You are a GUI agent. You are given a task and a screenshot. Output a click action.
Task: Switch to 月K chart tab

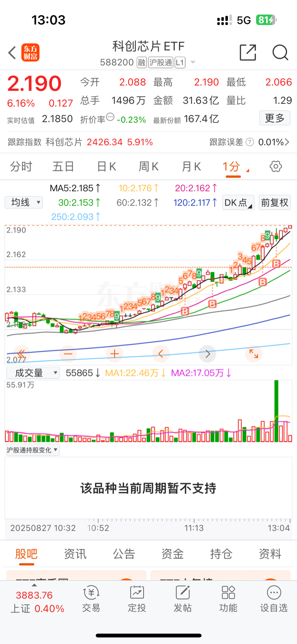coord(191,167)
